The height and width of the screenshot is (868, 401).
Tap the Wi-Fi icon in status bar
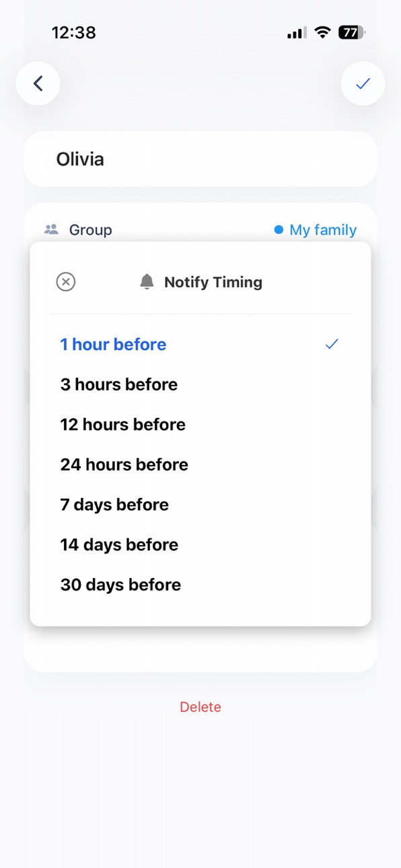coord(323,32)
